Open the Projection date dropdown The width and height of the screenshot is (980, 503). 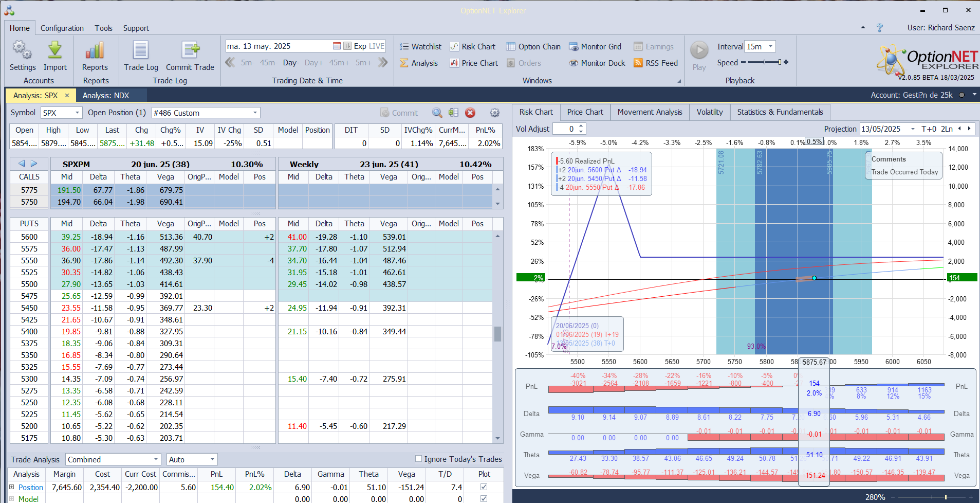(x=913, y=129)
